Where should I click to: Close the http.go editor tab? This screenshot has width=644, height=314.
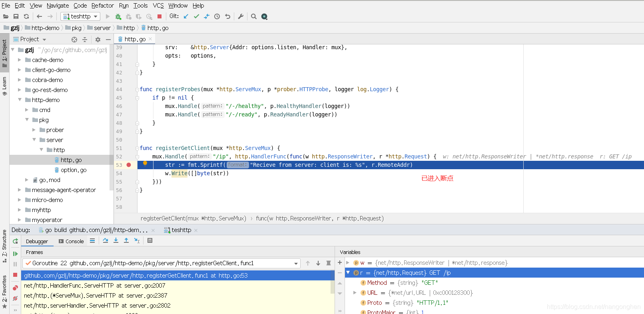(x=150, y=39)
